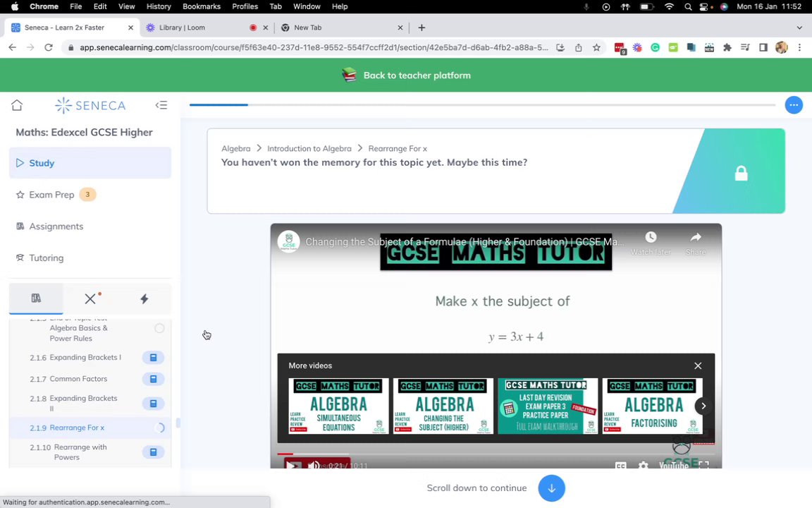Open the lightning bolt tab

click(x=144, y=298)
